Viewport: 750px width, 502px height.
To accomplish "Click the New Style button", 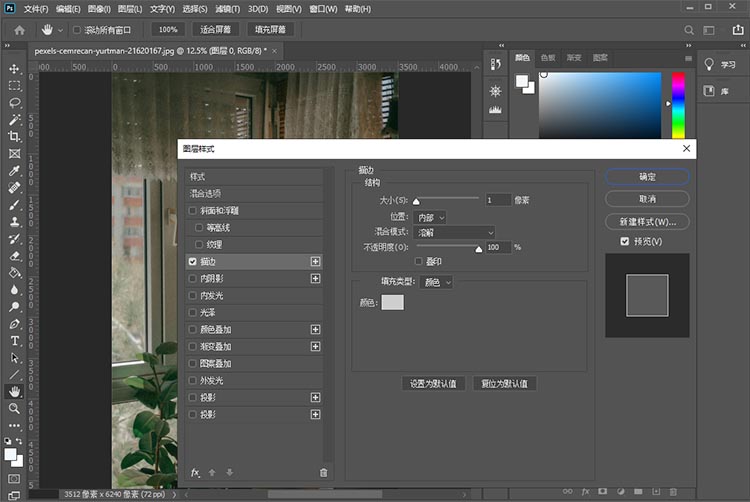I will [647, 221].
